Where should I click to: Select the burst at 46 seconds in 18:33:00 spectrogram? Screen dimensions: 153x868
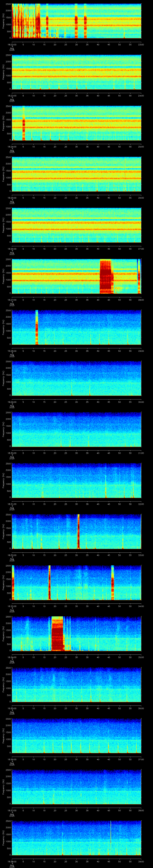(x=113, y=582)
